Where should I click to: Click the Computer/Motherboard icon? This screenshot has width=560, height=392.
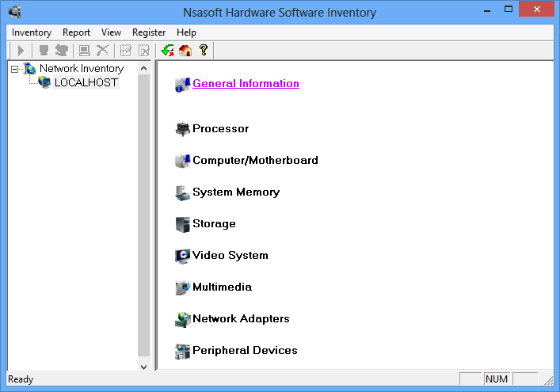click(x=182, y=161)
